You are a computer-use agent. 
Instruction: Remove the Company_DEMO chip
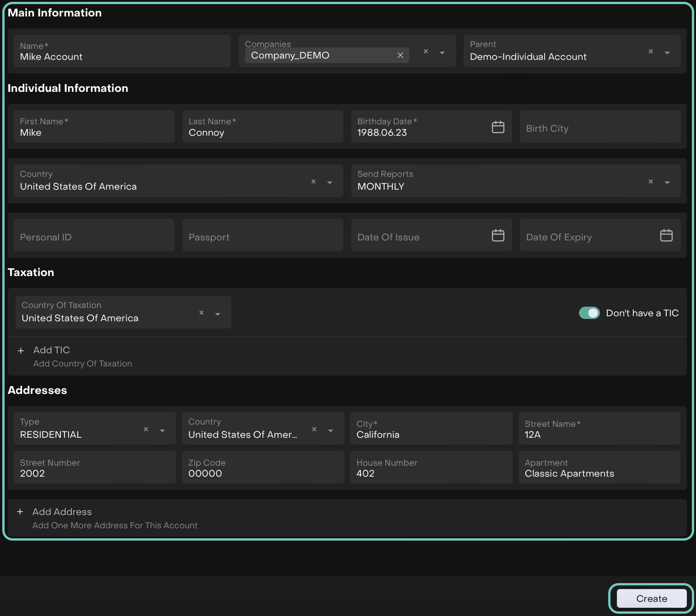tap(400, 55)
